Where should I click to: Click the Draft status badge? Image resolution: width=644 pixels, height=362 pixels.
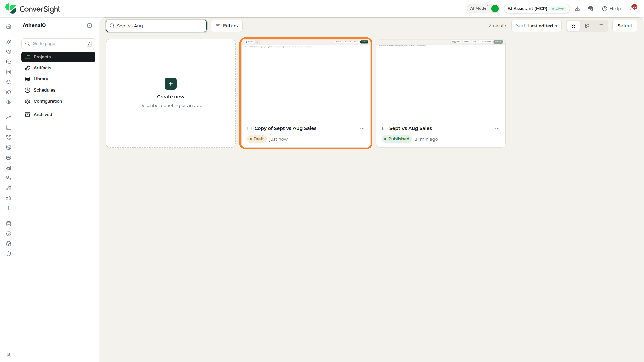point(257,139)
